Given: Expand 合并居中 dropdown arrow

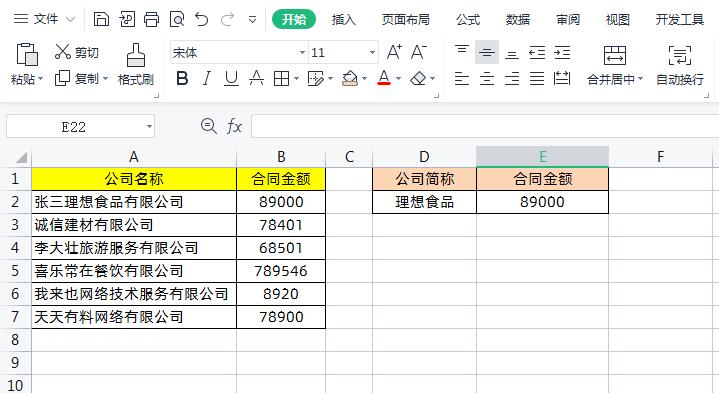Looking at the screenshot, I should [x=641, y=79].
